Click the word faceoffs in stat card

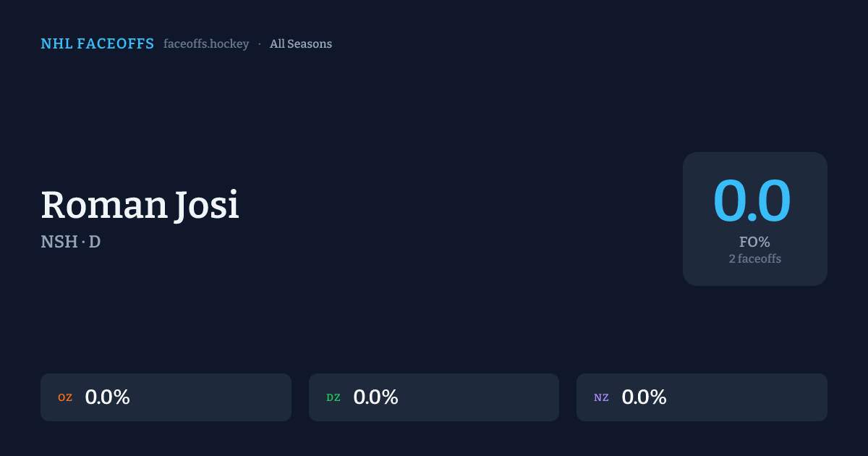pos(760,258)
